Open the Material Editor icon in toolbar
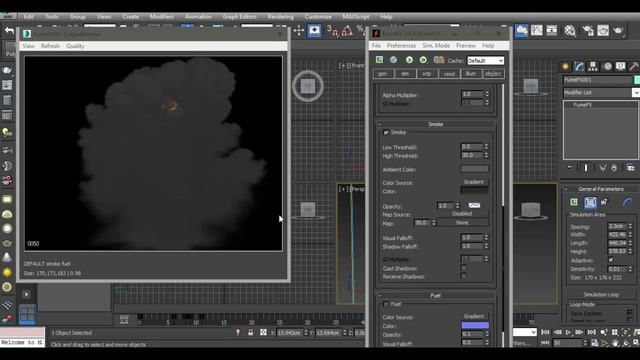Screen dimensions: 640x360 [x=570, y=31]
